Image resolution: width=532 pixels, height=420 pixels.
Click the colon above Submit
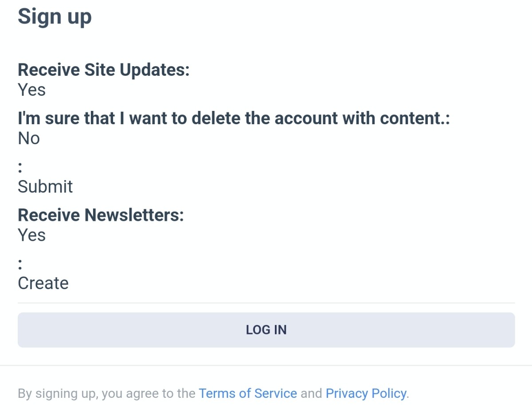tap(20, 168)
